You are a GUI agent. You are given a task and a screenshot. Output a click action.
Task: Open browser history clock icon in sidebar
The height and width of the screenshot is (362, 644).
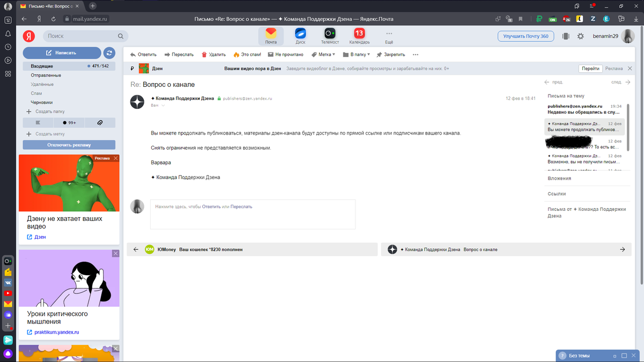[x=8, y=47]
